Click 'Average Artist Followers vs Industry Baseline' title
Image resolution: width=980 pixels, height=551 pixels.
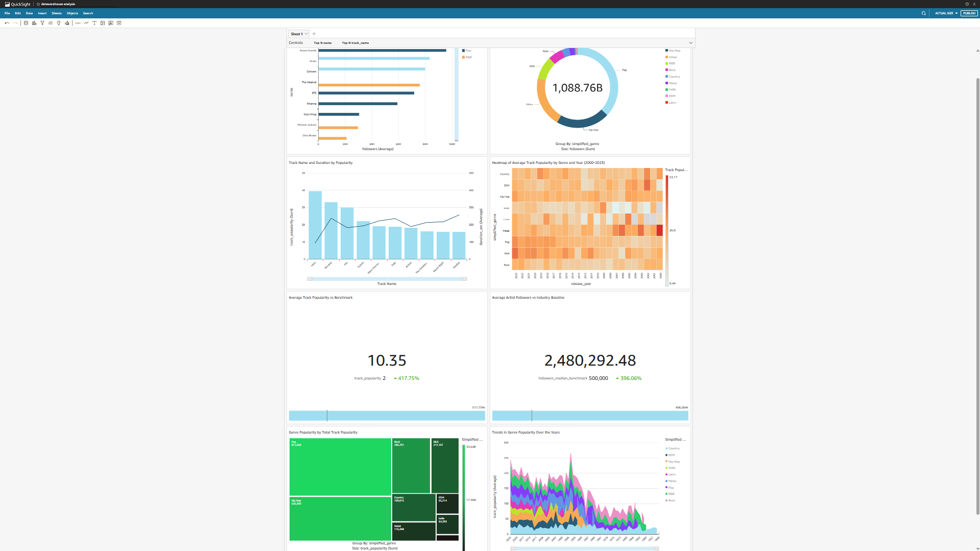point(528,298)
